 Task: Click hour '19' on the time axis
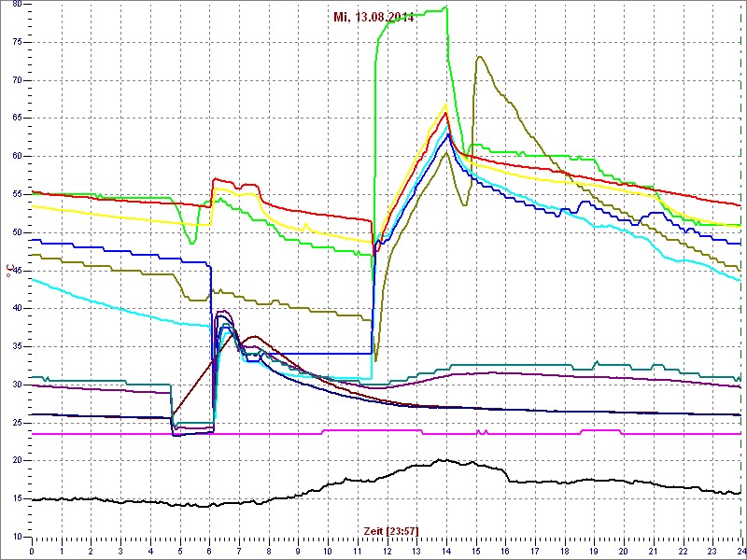(594, 552)
